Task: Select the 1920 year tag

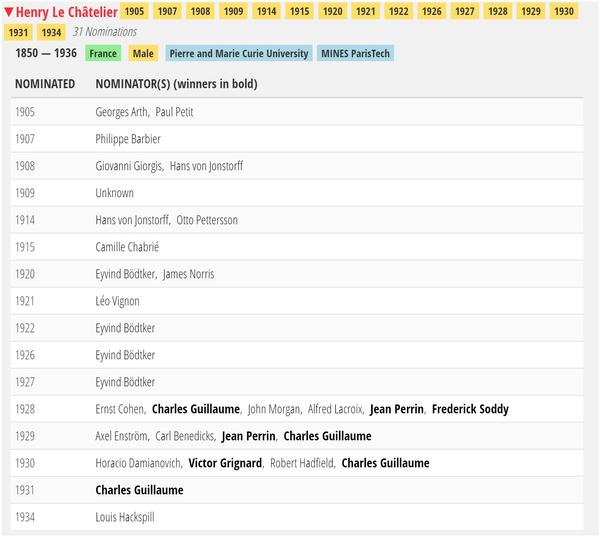Action: coord(333,11)
